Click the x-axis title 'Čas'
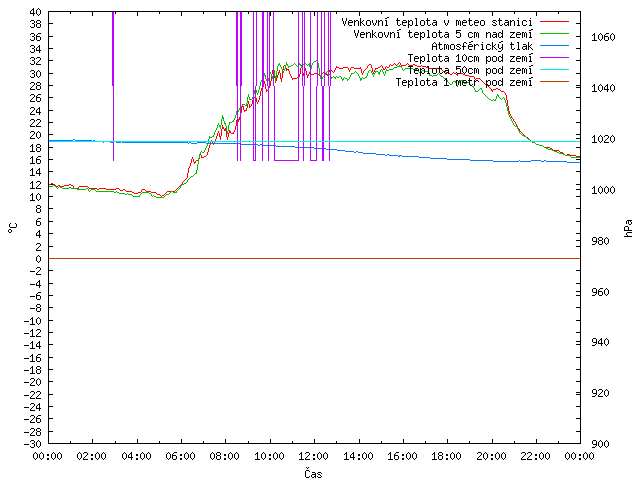This screenshot has width=640, height=480. [x=313, y=473]
